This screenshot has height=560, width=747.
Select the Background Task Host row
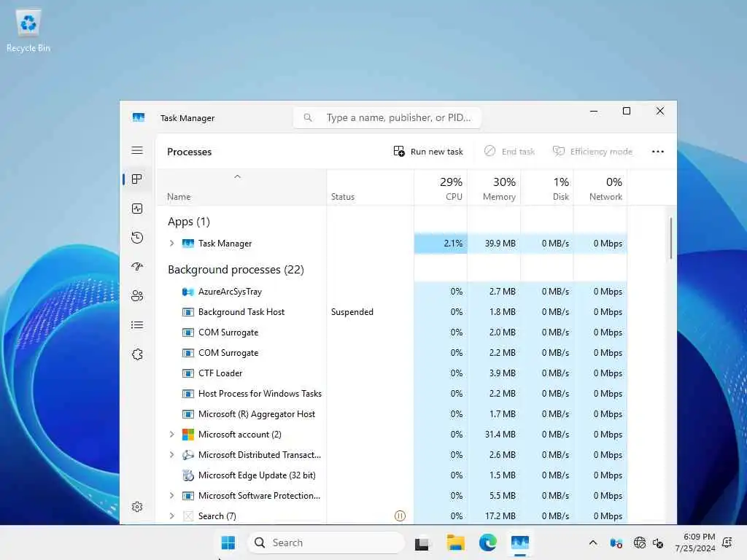[x=392, y=312]
